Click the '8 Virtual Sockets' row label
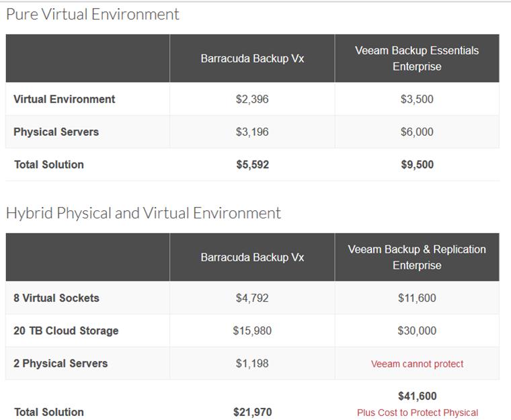The height and width of the screenshot is (420, 511). [56, 298]
